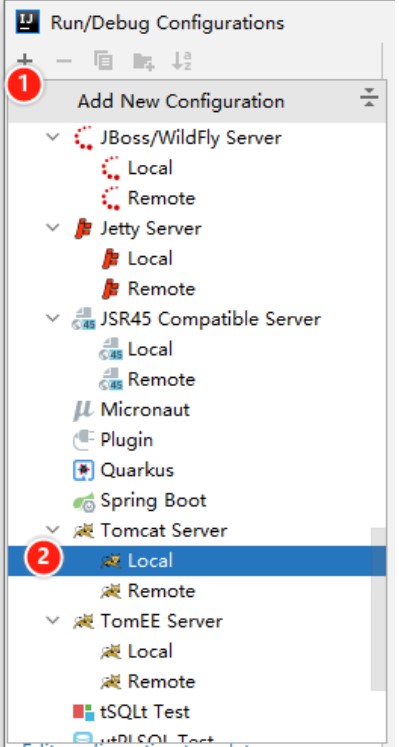Image resolution: width=399 pixels, height=747 pixels.
Task: Click the icon of Local under TomEE Server
Action: (111, 652)
